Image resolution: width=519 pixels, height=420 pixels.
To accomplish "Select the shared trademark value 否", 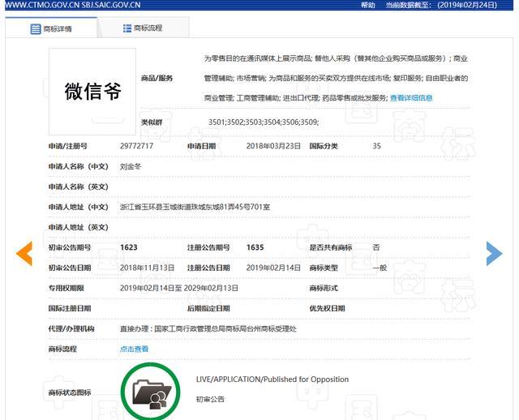I will point(376,247).
